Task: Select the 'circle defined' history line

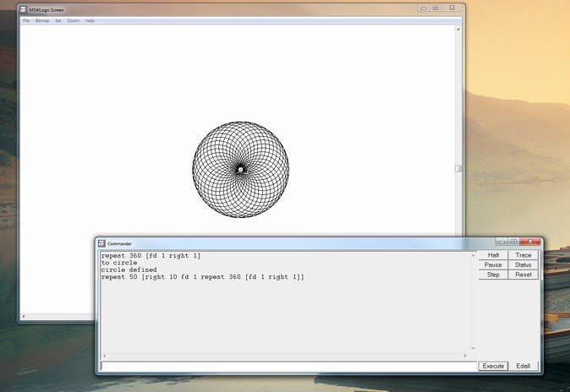Action: coord(129,270)
